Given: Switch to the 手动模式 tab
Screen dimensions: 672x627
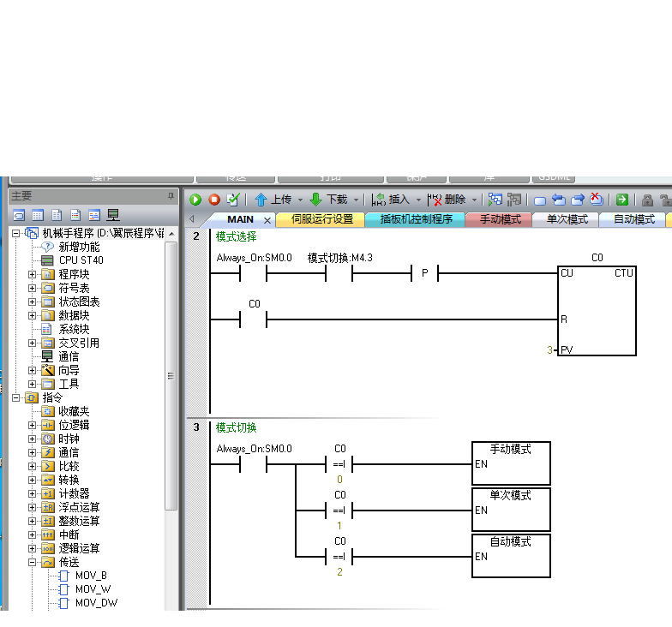Looking at the screenshot, I should pyautogui.click(x=500, y=219).
